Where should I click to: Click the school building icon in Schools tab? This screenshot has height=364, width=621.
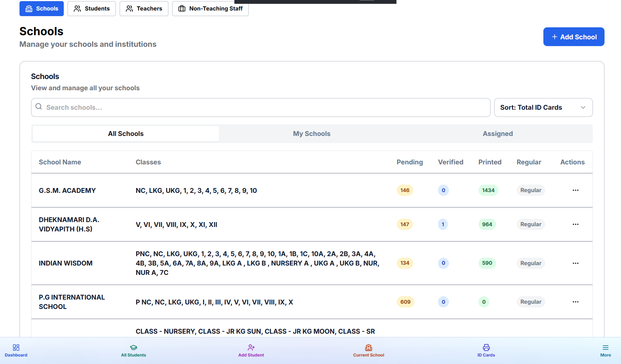pyautogui.click(x=29, y=9)
